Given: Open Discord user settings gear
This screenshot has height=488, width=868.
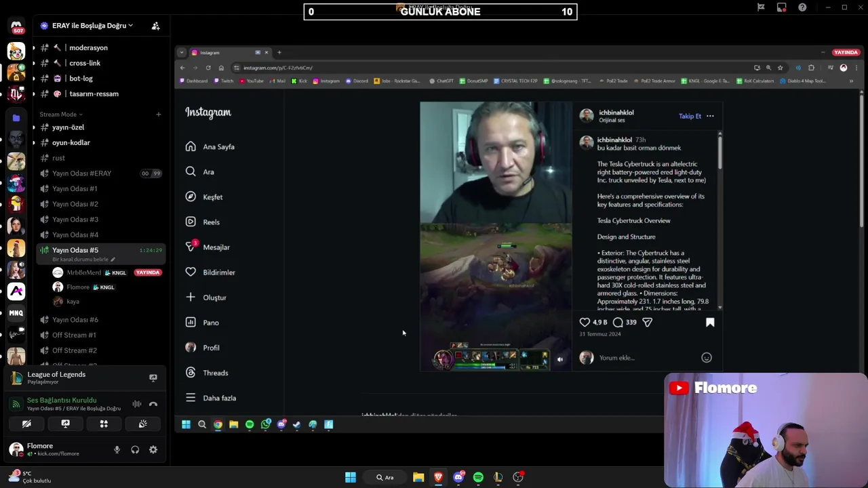Looking at the screenshot, I should [x=153, y=449].
